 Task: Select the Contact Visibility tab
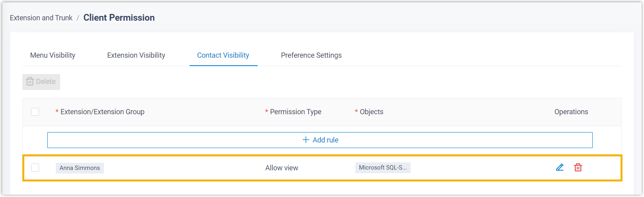coord(223,55)
